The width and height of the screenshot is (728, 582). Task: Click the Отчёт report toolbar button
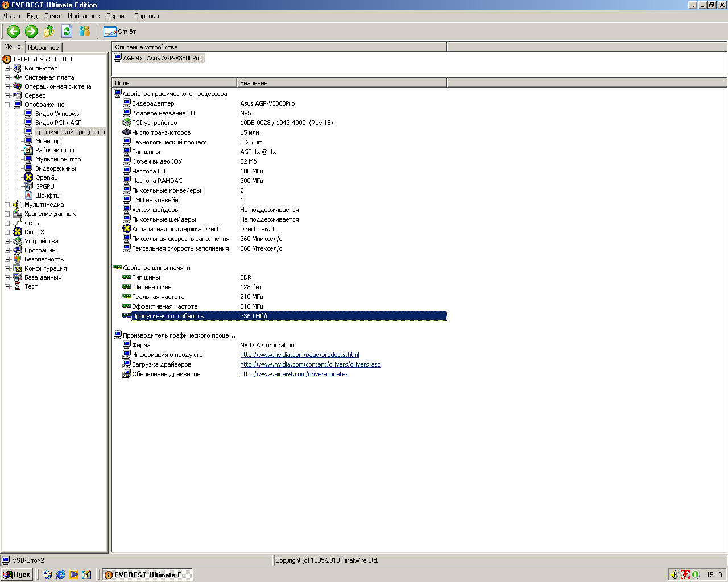(120, 31)
